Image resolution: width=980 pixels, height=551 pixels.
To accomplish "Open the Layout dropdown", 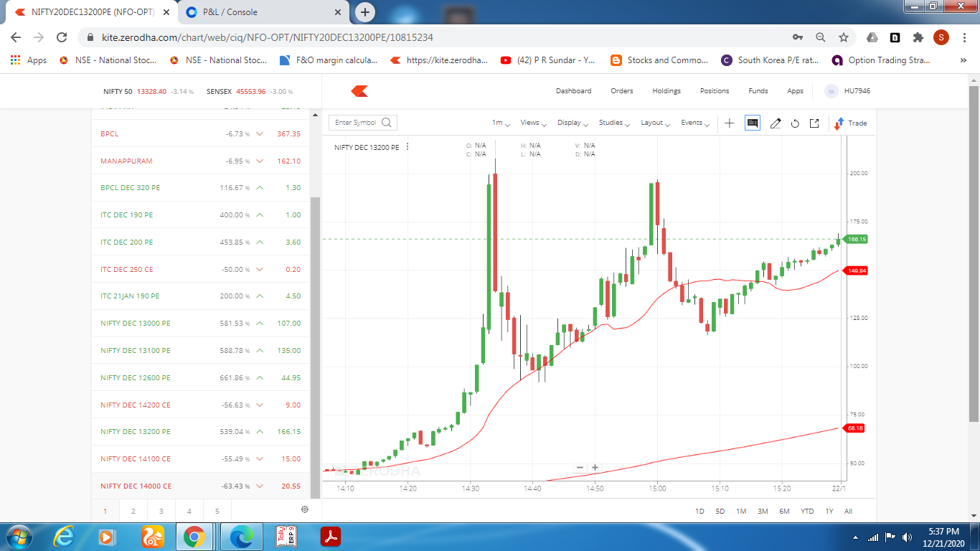I will [656, 123].
